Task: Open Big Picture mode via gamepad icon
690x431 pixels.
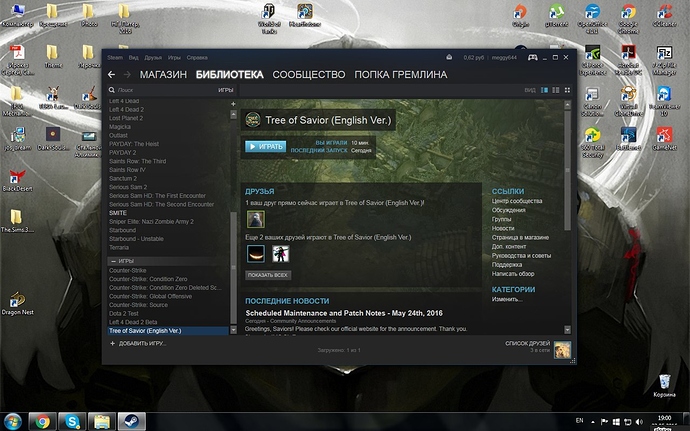Action: point(535,58)
